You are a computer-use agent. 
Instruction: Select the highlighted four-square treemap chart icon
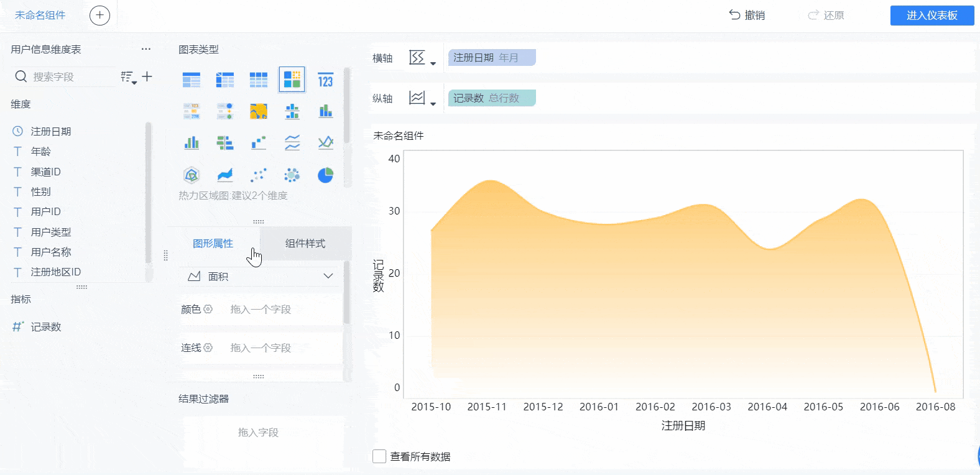[x=292, y=80]
